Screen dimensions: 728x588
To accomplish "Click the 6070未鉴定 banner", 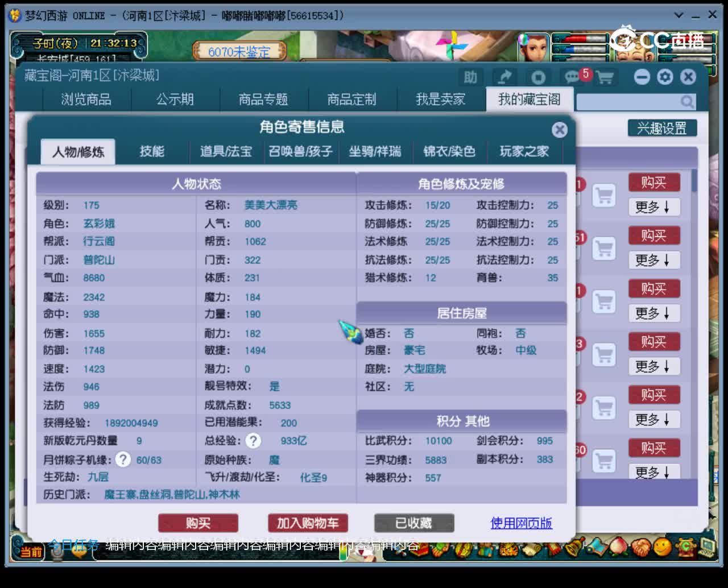I will coord(239,52).
